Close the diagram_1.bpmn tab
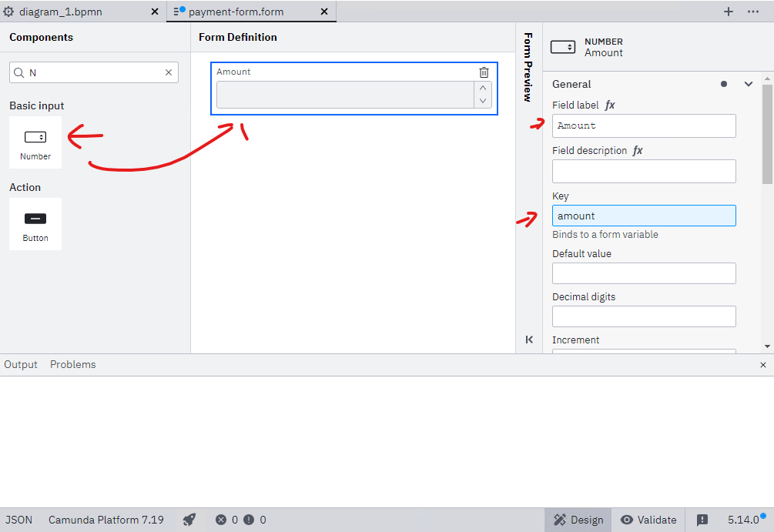The image size is (774, 532). pyautogui.click(x=155, y=12)
